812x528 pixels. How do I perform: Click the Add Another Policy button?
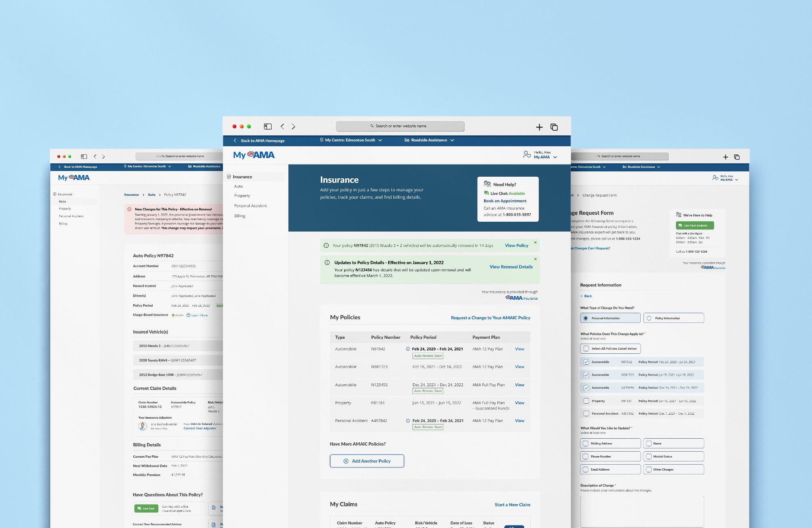(x=367, y=461)
